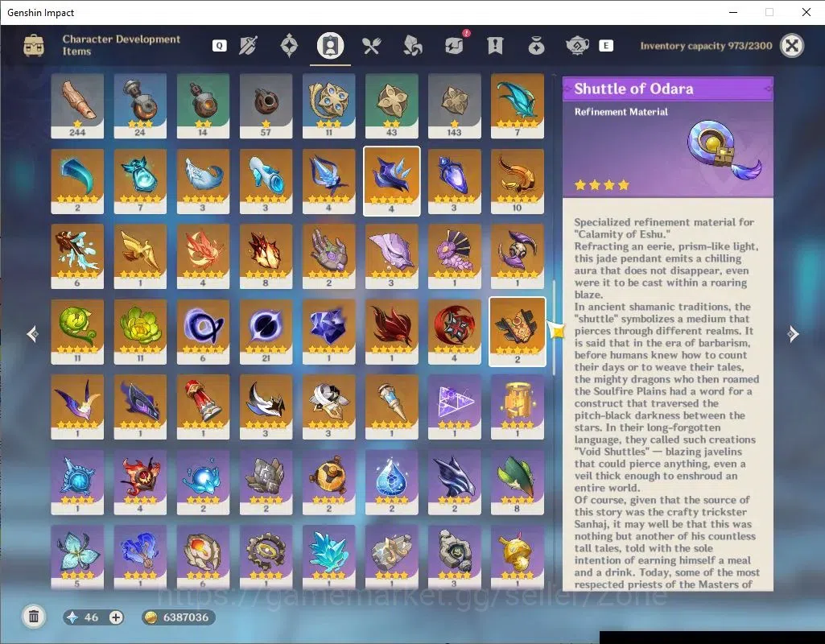
Task: Select the yellow-green lotus flower item
Action: click(140, 332)
